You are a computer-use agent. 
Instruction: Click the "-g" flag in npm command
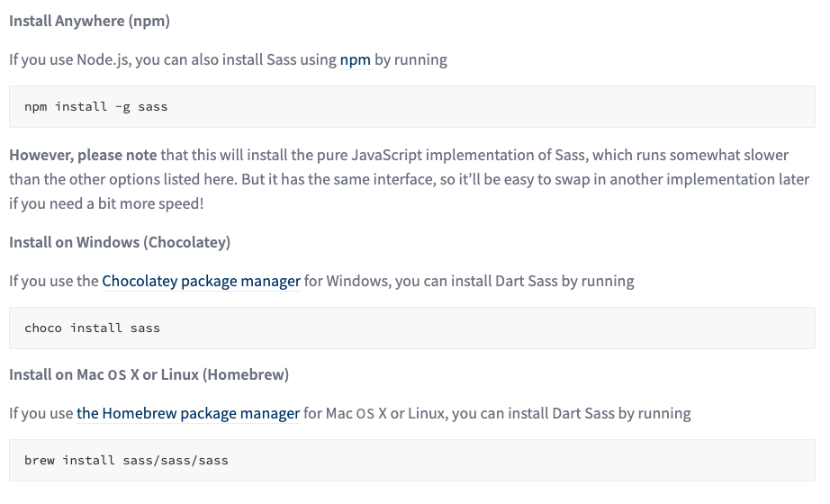tap(122, 106)
